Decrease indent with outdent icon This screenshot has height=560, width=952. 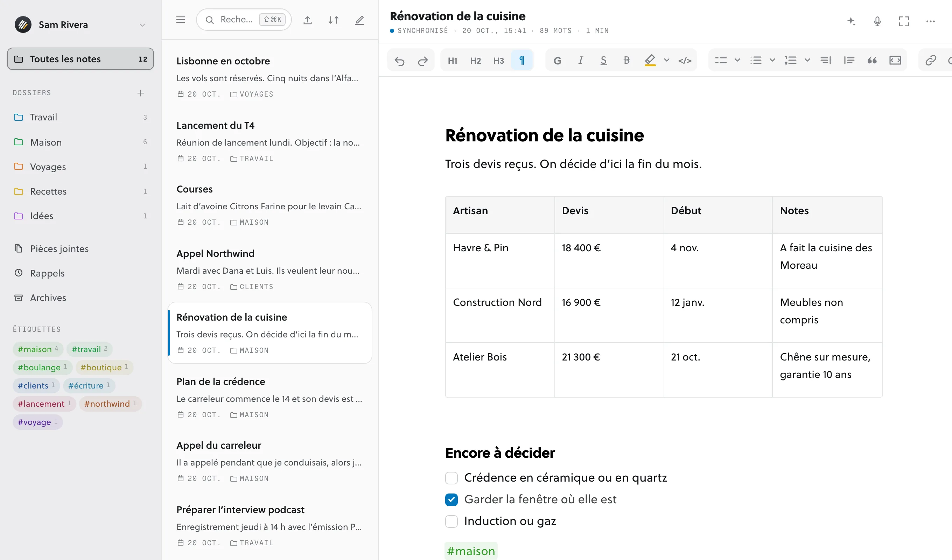pyautogui.click(x=826, y=61)
